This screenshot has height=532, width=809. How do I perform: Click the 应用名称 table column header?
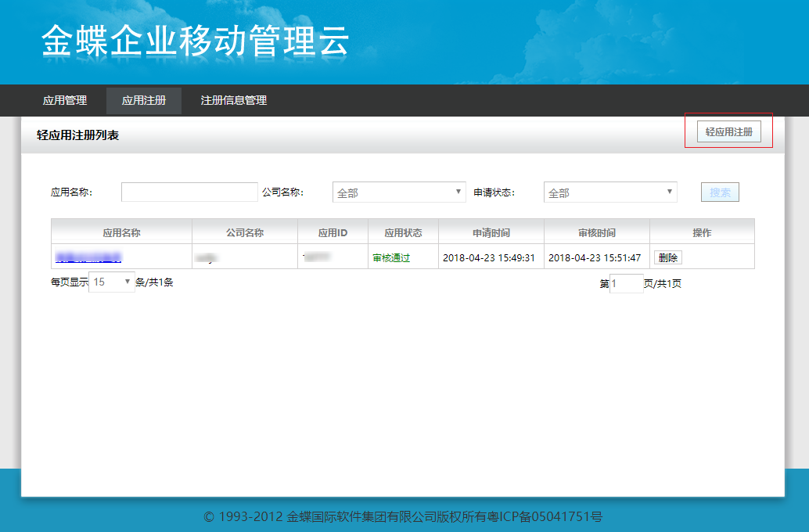121,232
